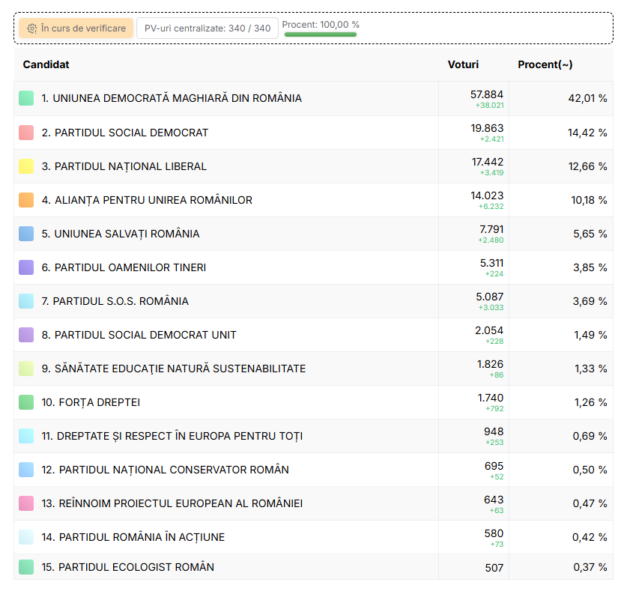Click the green 100% progress bar
Screen dimensions: 621x600
coord(320,35)
